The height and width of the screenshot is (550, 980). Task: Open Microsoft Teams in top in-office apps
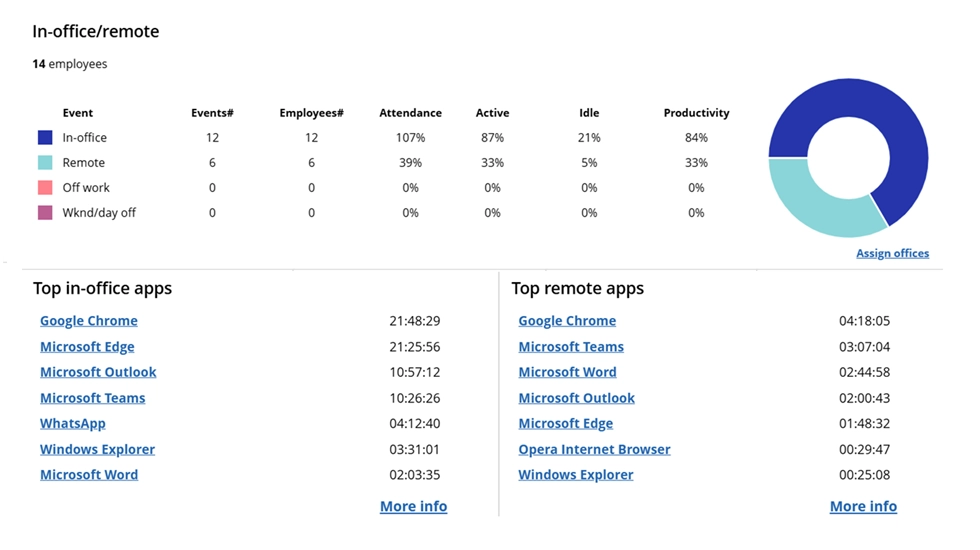pyautogui.click(x=92, y=398)
